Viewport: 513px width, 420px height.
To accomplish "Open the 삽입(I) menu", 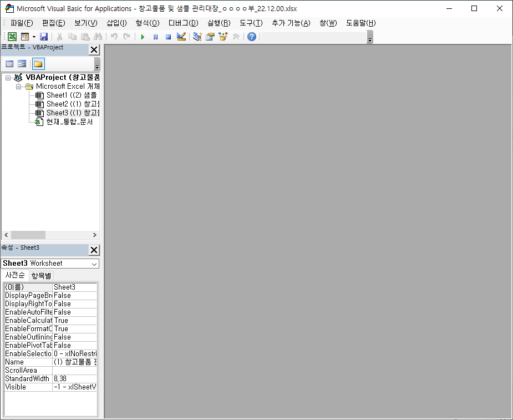I will 116,23.
